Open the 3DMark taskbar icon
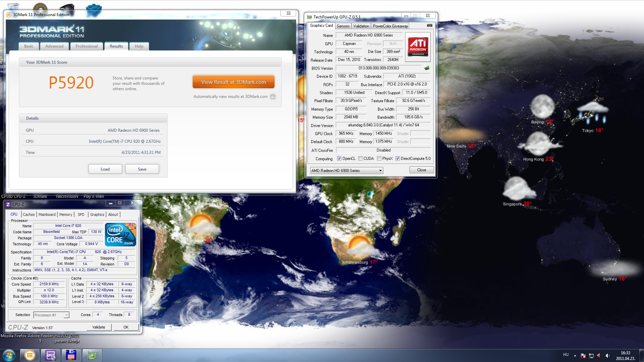 pos(30,355)
